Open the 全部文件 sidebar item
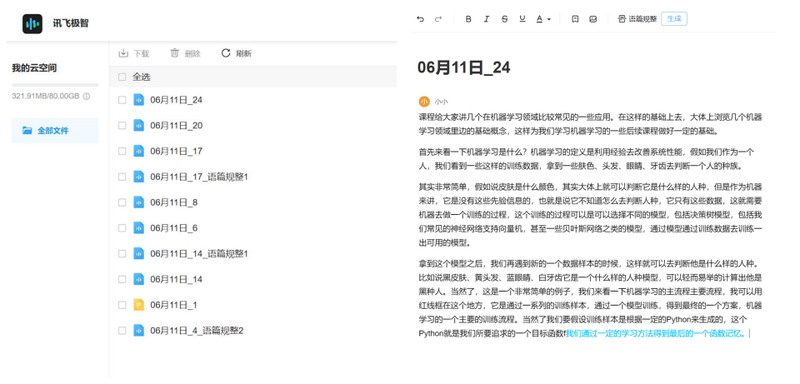The height and width of the screenshot is (384, 800). tap(55, 131)
